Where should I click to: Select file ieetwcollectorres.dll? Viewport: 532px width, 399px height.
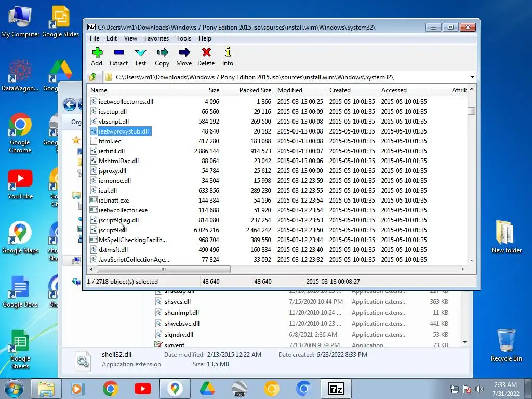(126, 101)
